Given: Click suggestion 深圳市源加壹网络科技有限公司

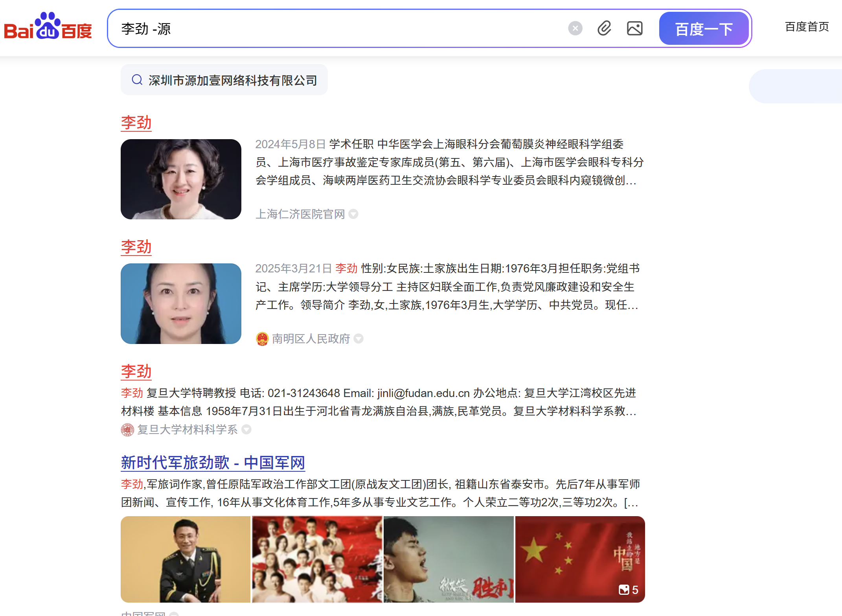Looking at the screenshot, I should point(232,80).
